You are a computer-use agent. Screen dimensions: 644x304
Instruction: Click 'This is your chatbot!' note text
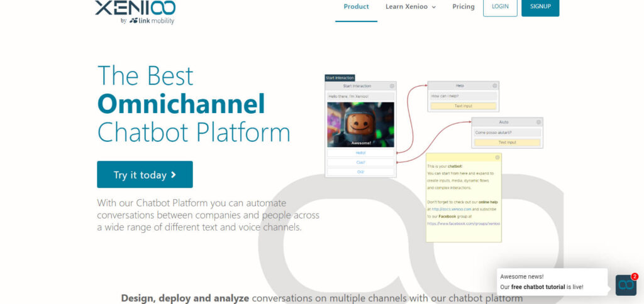pos(445,166)
